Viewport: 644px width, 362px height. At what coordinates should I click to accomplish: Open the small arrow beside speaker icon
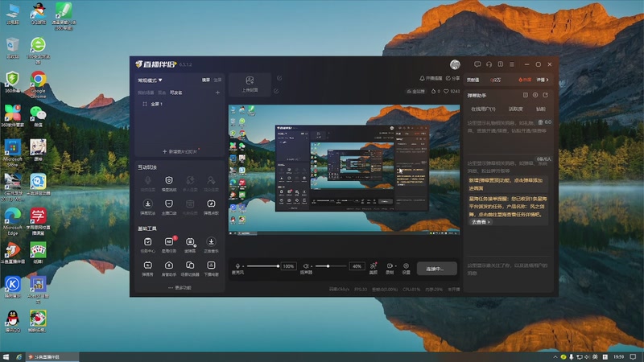(x=311, y=266)
